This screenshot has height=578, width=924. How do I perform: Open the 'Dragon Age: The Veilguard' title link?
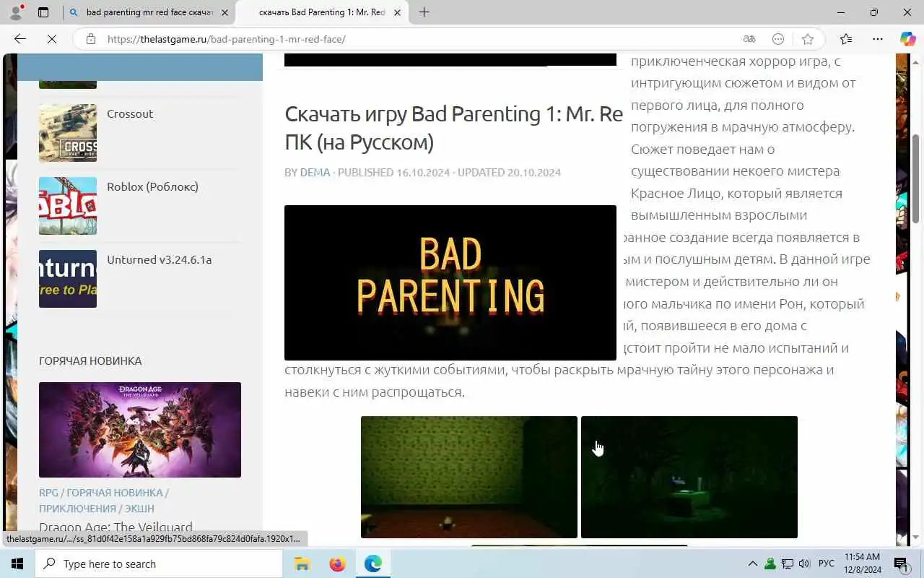click(115, 527)
